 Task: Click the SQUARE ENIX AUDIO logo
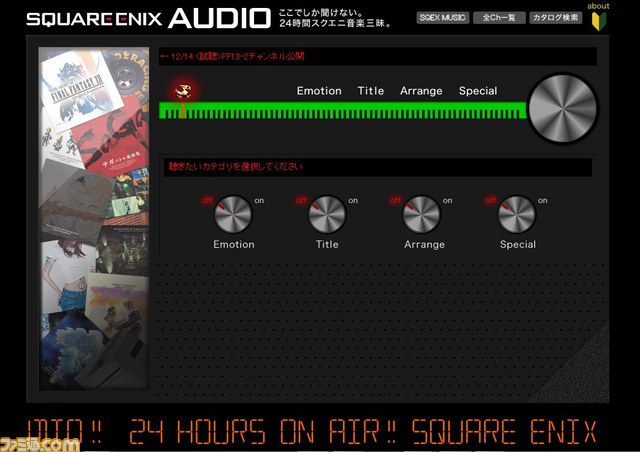click(x=148, y=19)
